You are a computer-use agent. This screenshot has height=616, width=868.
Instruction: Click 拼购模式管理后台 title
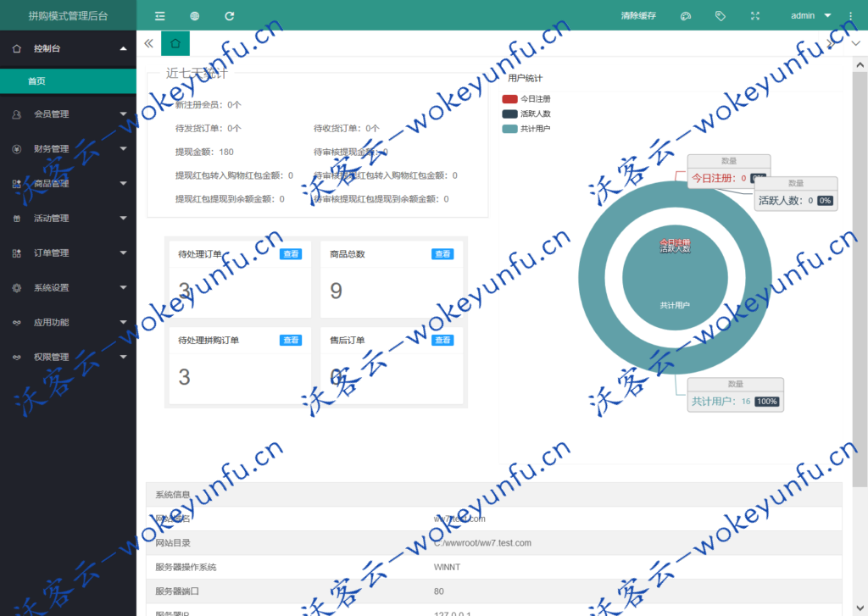(x=68, y=16)
